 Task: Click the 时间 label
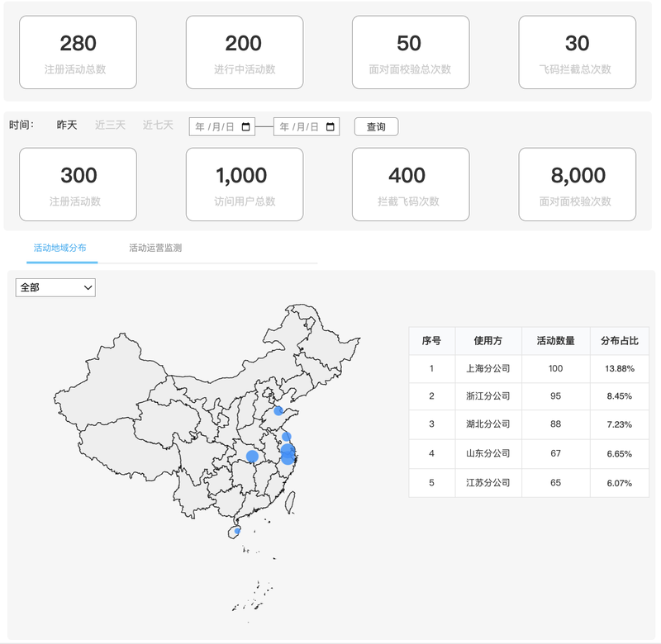[x=21, y=125]
